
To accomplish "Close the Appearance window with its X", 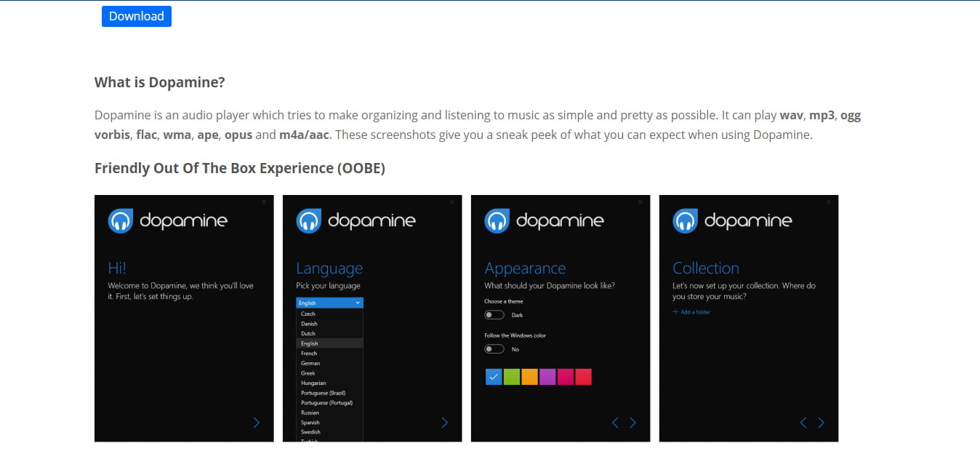I will pos(640,201).
